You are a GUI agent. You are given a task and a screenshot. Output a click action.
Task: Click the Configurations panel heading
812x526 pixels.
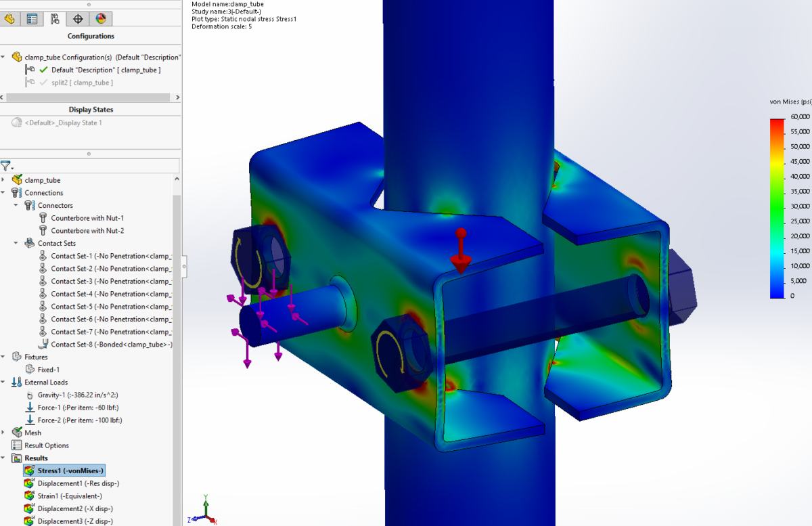coord(91,36)
